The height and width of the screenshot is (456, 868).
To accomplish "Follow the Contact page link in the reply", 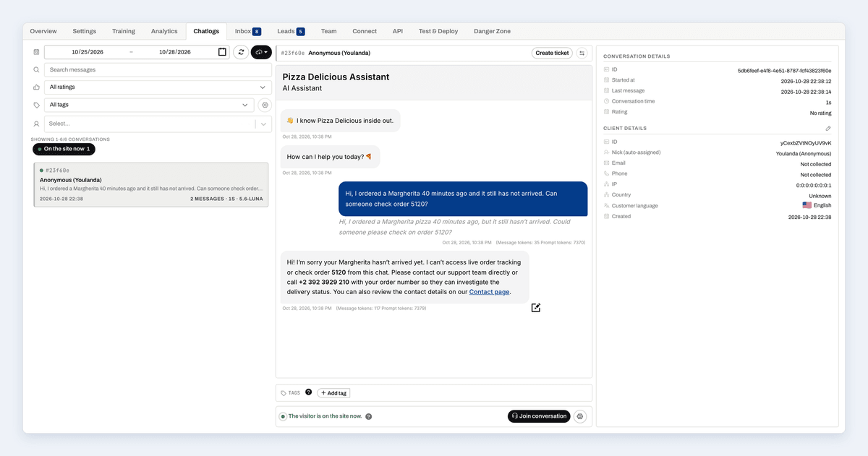I will click(489, 292).
